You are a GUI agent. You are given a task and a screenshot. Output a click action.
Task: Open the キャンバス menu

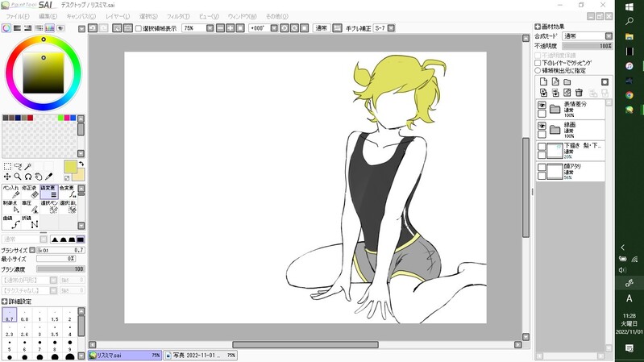[x=81, y=16]
